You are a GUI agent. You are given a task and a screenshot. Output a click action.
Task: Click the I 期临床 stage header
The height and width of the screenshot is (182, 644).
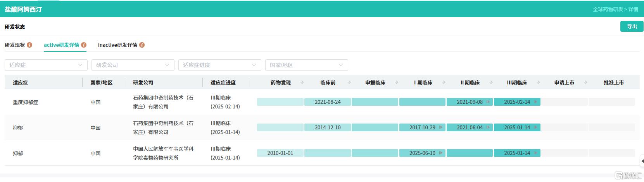tap(423, 82)
